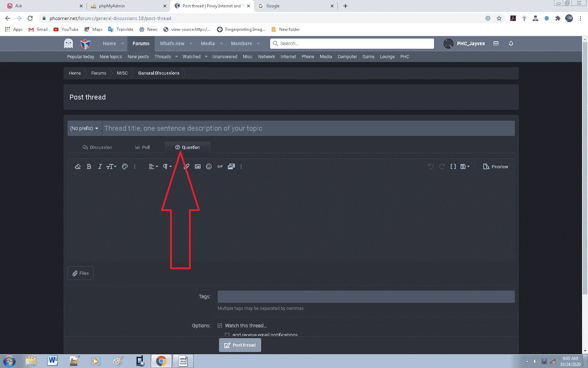The width and height of the screenshot is (588, 368).
Task: Select the Question thread type tab
Action: click(188, 147)
